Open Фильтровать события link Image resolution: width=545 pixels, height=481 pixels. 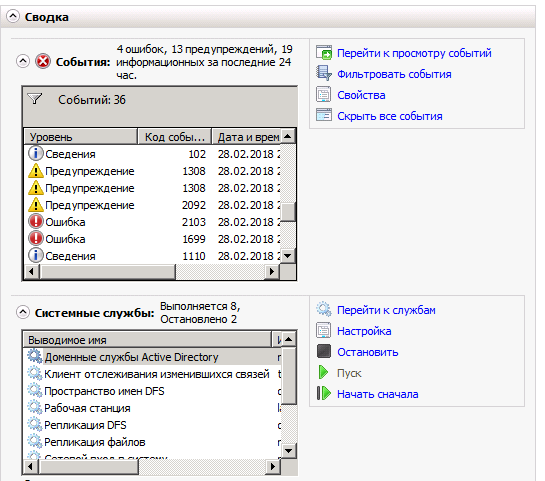click(394, 74)
